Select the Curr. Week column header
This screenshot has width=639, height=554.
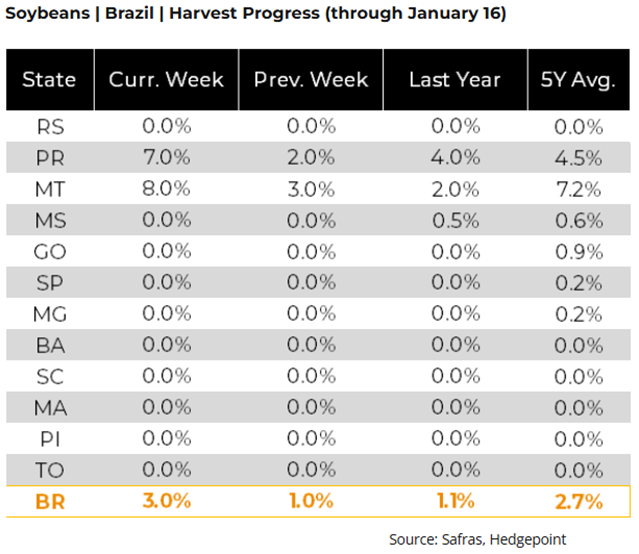click(166, 80)
